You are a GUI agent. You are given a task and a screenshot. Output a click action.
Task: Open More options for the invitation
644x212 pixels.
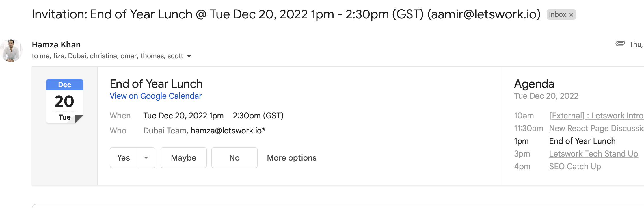tap(292, 158)
